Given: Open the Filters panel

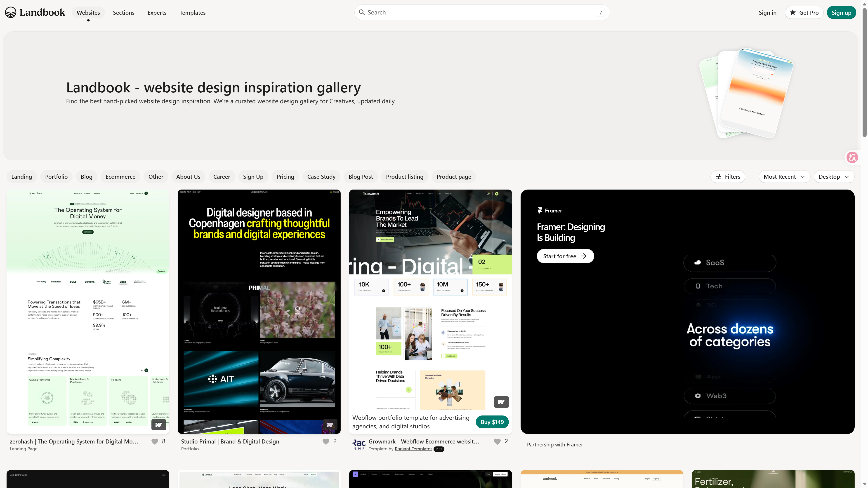Looking at the screenshot, I should click(x=728, y=177).
